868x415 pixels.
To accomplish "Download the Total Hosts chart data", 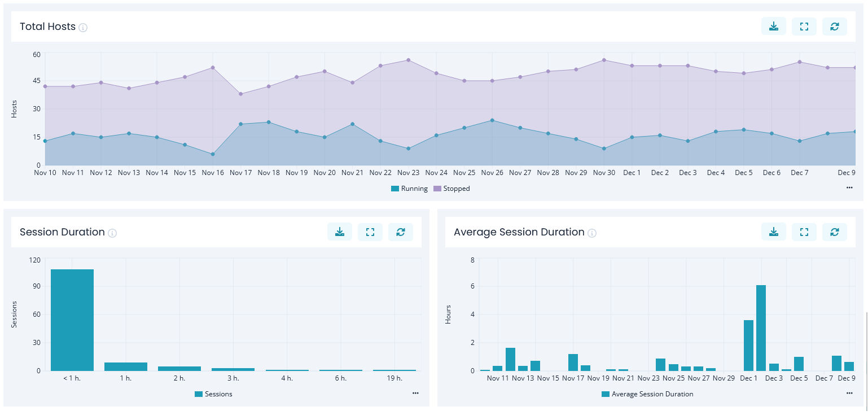I will [x=774, y=27].
